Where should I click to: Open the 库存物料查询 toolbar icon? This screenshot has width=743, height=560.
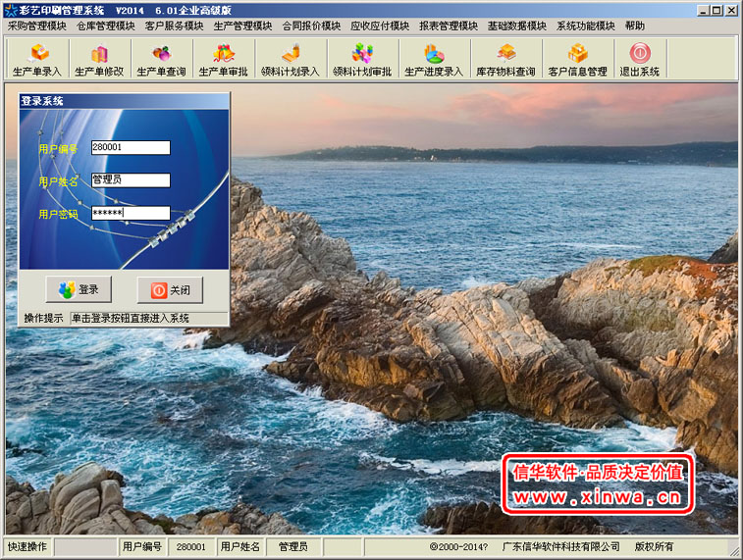[505, 60]
